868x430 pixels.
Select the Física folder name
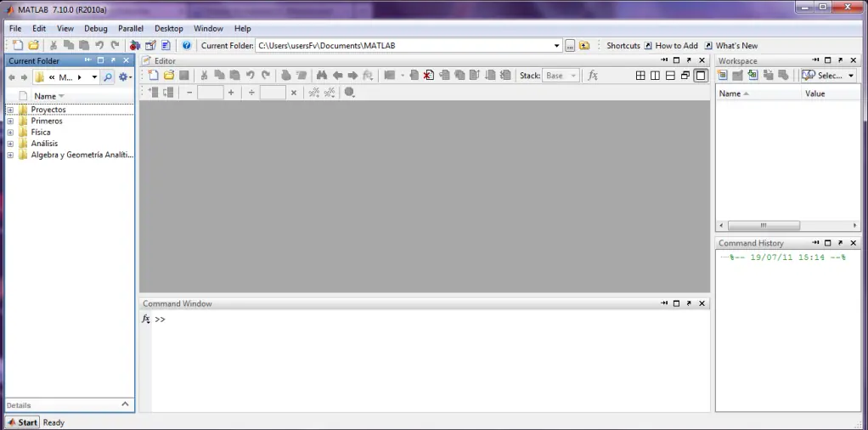pyautogui.click(x=41, y=133)
